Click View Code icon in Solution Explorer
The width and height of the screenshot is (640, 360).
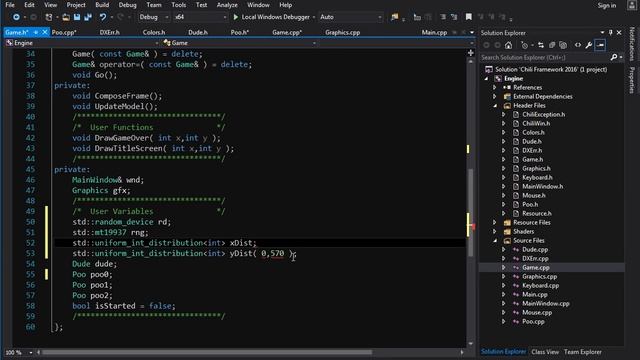[578, 45]
